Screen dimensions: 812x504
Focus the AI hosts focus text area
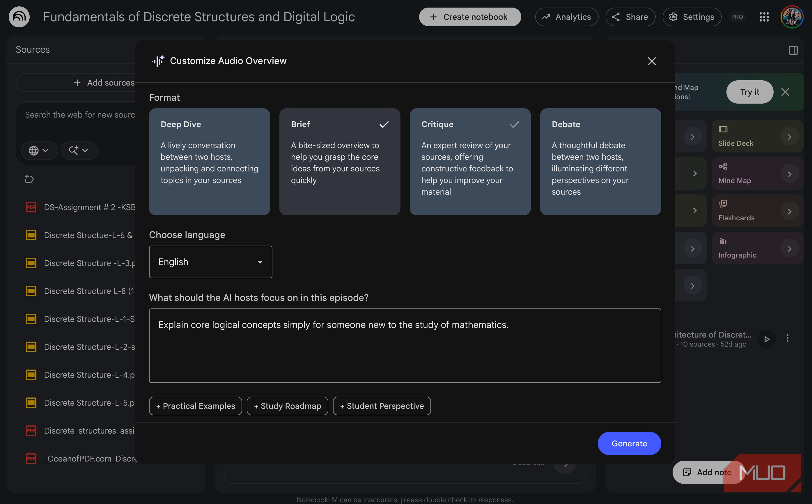405,346
